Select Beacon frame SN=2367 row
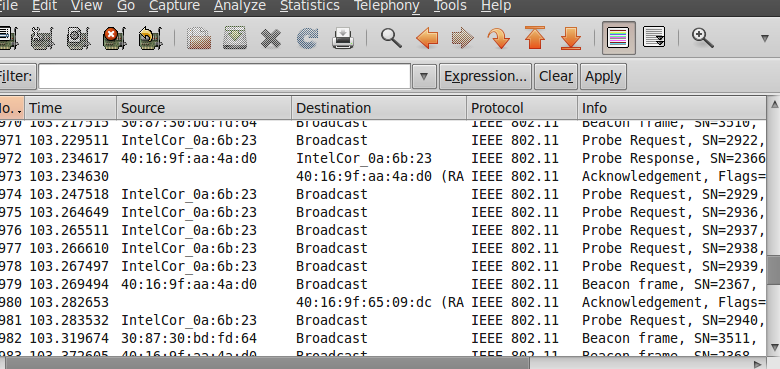Viewport: 780px width, 369px height. click(383, 284)
